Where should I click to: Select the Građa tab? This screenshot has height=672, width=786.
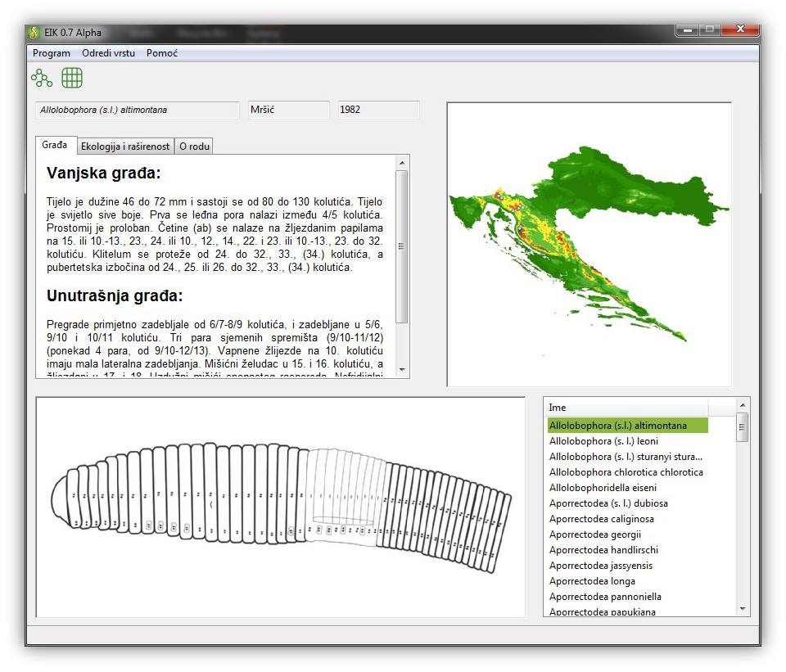[55, 145]
